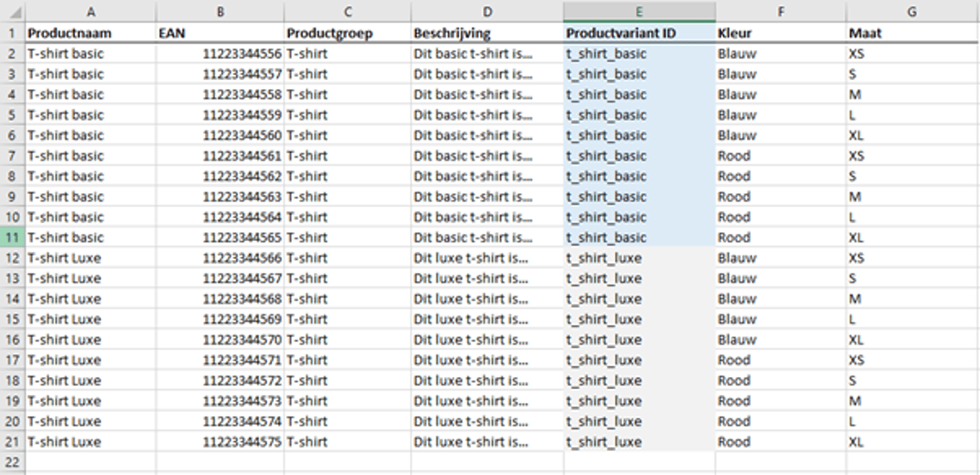
Task: Click the "Productnaam" header cell
Action: click(x=90, y=33)
